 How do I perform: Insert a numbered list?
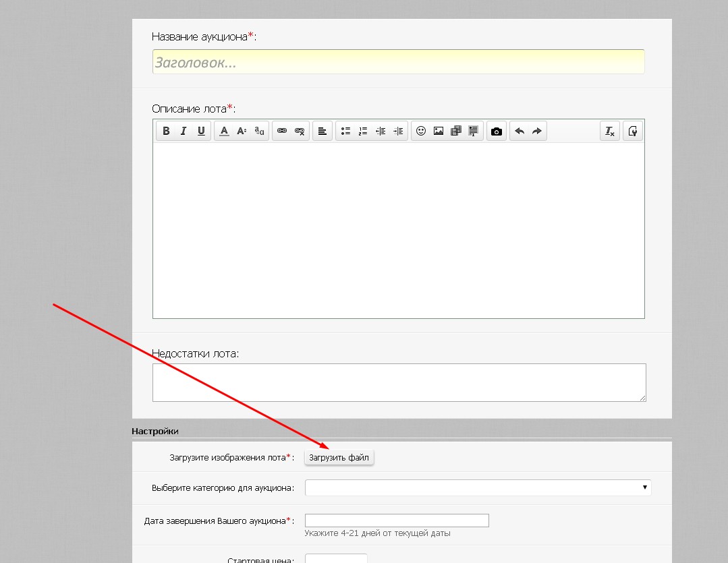point(363,131)
